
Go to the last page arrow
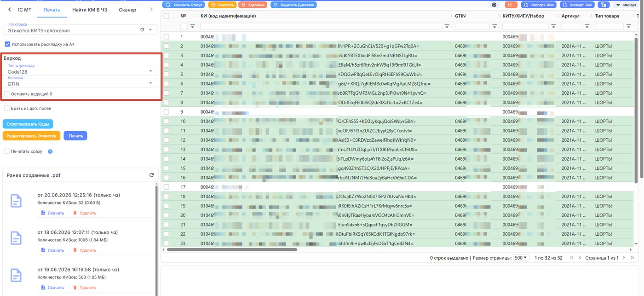[x=632, y=258]
